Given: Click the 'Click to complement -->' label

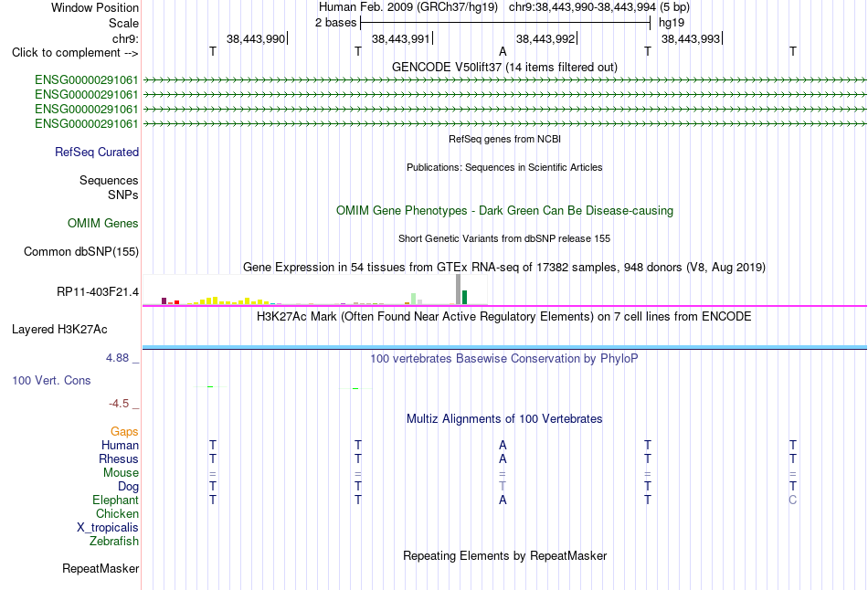Looking at the screenshot, I should (x=75, y=53).
